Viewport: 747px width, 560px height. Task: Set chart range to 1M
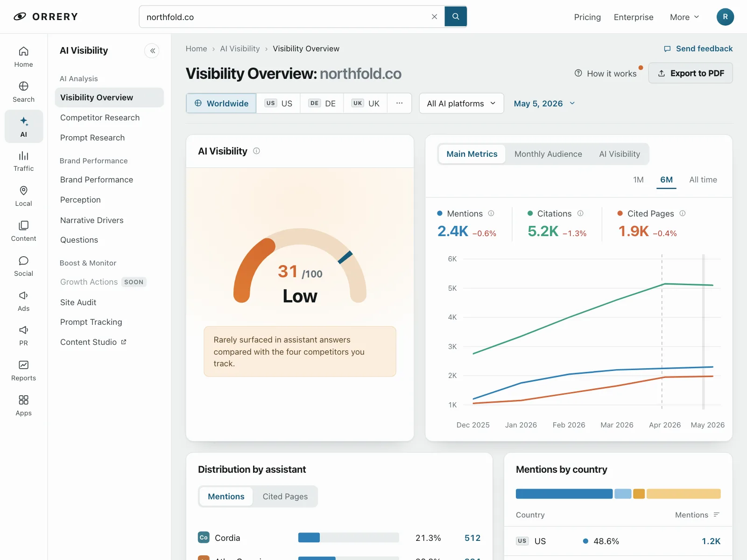point(638,180)
